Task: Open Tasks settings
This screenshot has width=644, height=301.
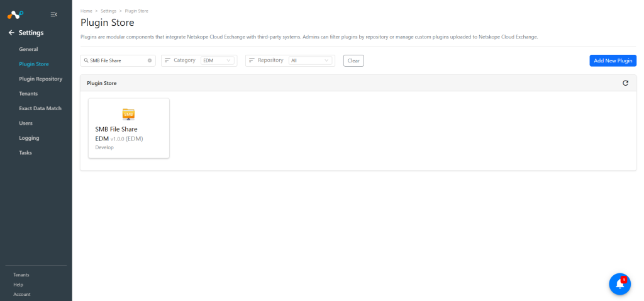Action: 25,153
